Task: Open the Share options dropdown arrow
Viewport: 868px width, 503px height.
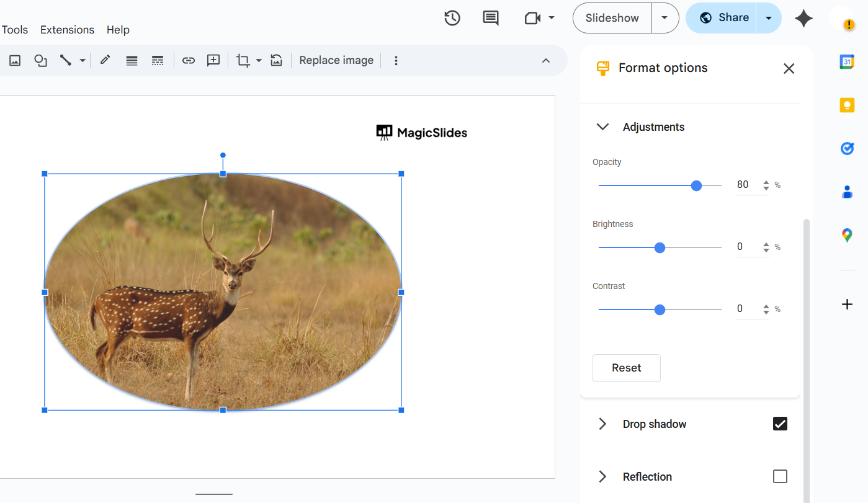Action: (x=769, y=18)
